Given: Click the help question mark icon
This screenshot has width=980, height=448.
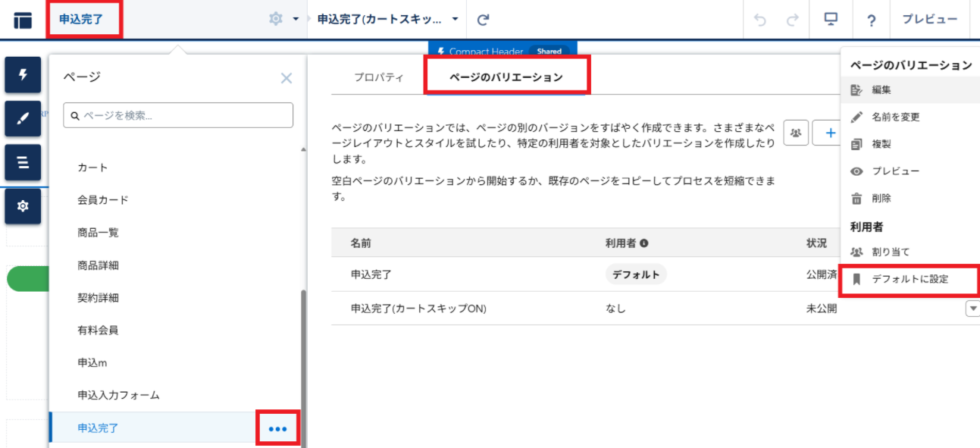Looking at the screenshot, I should [871, 20].
